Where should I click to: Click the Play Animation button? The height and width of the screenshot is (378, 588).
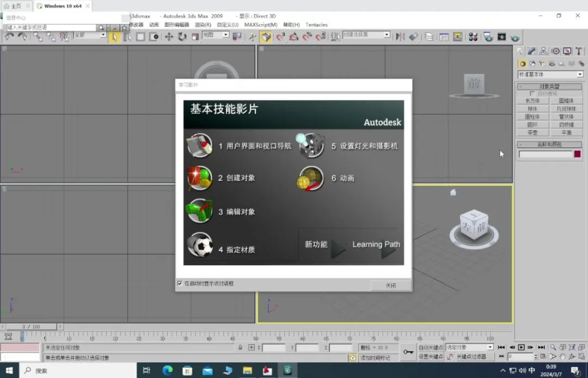(521, 347)
